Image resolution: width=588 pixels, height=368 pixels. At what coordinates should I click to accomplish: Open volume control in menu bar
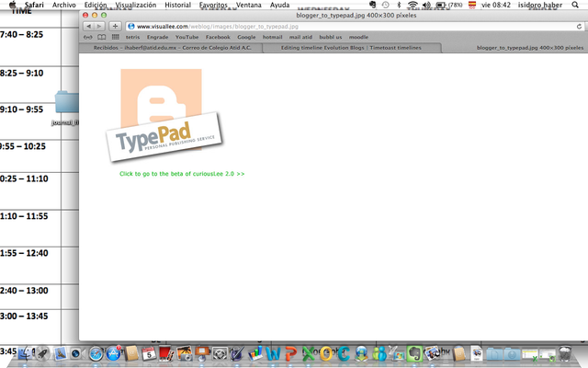click(x=426, y=5)
